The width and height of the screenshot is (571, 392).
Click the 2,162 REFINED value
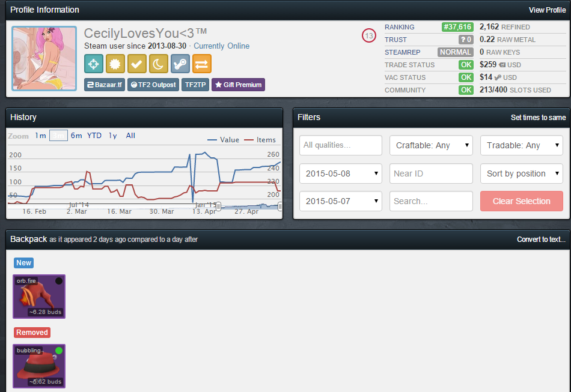(504, 27)
